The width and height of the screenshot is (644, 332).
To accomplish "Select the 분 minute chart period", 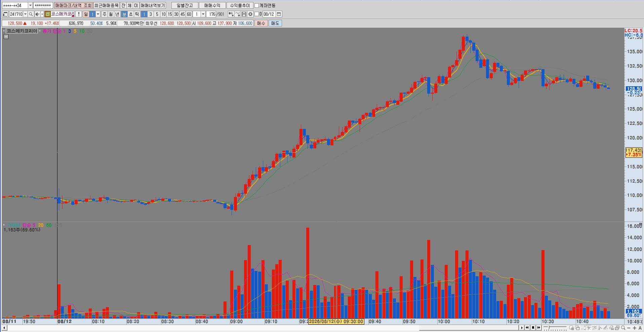I will (x=124, y=14).
